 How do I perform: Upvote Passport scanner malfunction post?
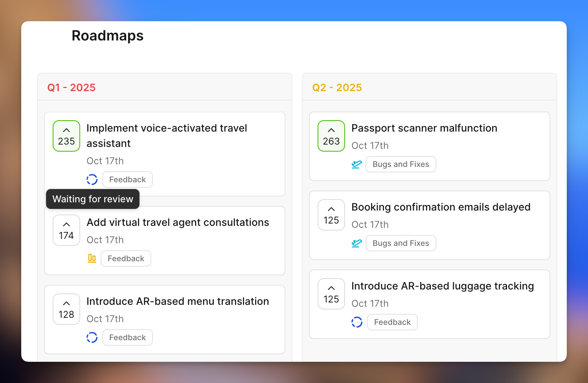331,136
